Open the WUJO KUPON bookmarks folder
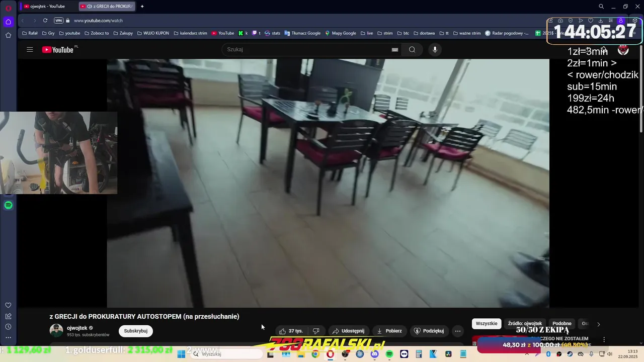 pos(153,33)
